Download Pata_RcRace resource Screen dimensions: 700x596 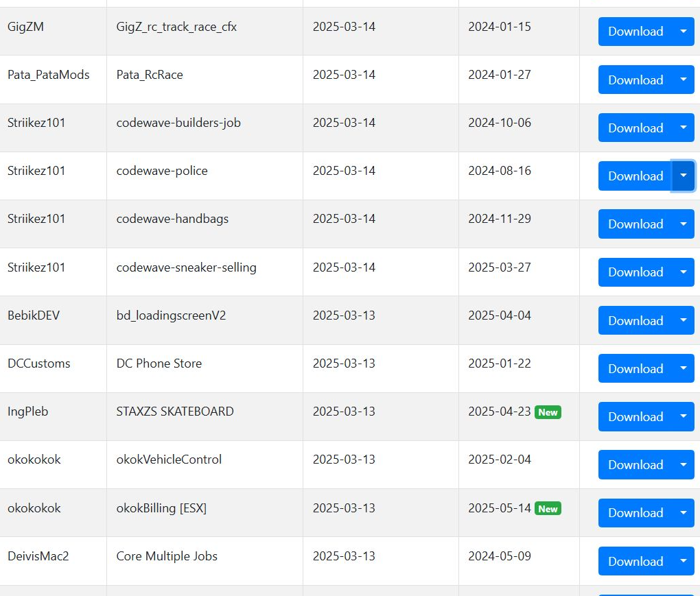tap(635, 80)
